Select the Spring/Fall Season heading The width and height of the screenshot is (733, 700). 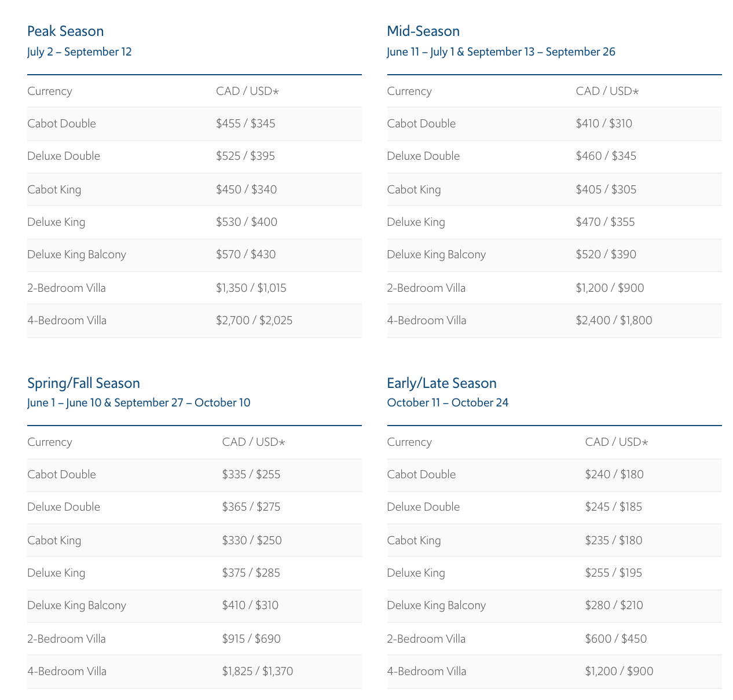point(83,383)
